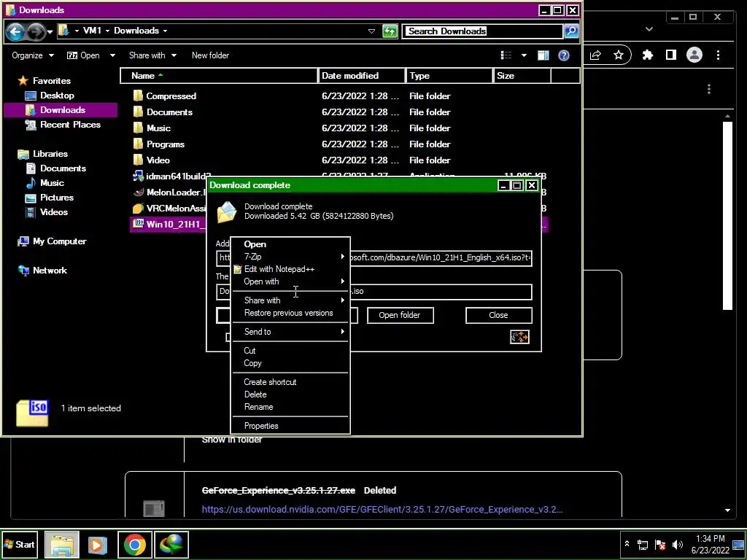The height and width of the screenshot is (560, 747).
Task: Select Restore previous versions
Action: tap(290, 313)
